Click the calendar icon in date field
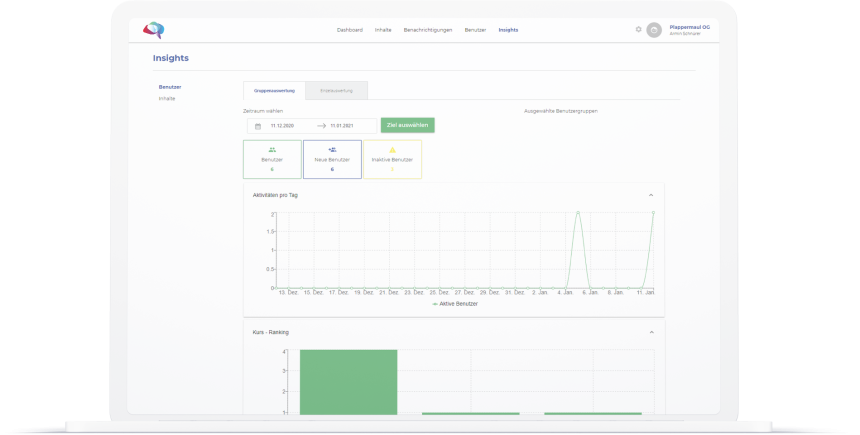 [258, 126]
